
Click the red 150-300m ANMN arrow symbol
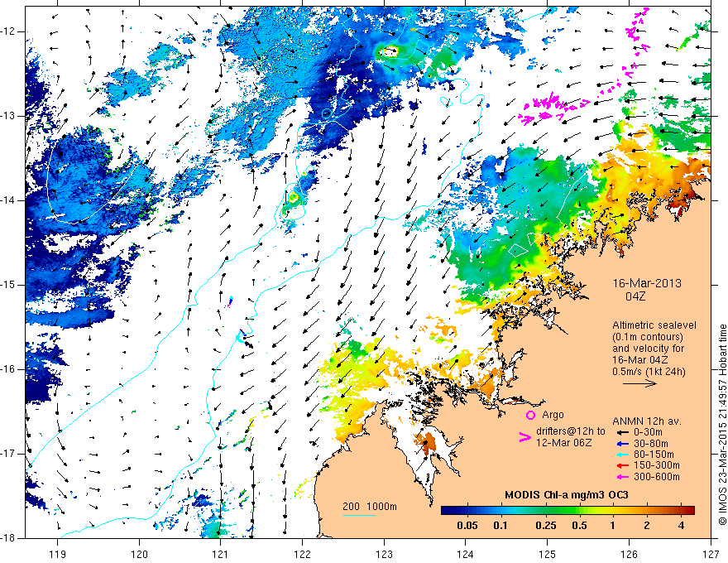click(x=622, y=465)
